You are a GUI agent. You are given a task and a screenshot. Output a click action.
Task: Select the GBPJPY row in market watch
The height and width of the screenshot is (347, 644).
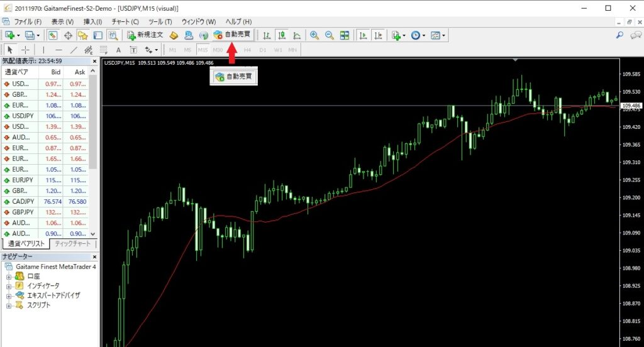coord(45,212)
